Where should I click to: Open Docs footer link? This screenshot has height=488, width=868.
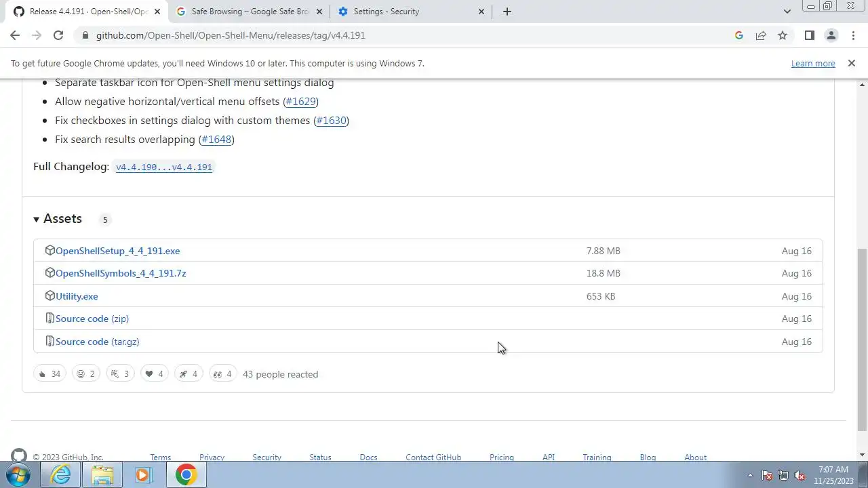coord(368,457)
